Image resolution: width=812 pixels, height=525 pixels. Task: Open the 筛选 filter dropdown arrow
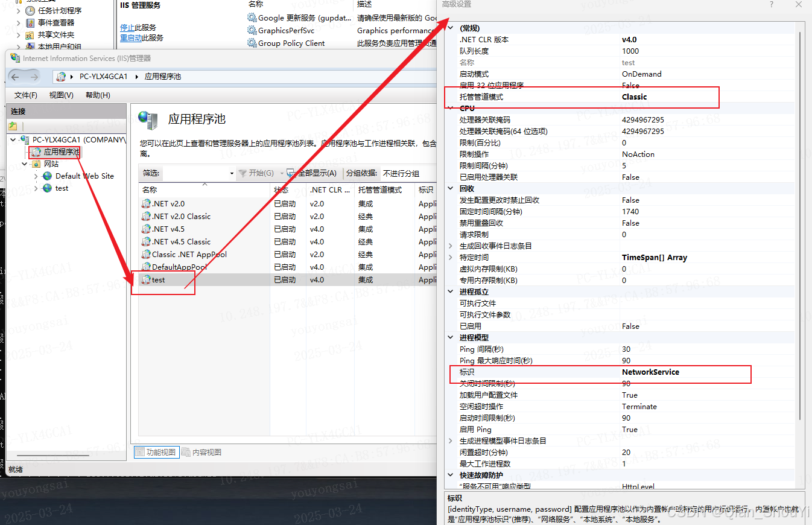click(231, 173)
